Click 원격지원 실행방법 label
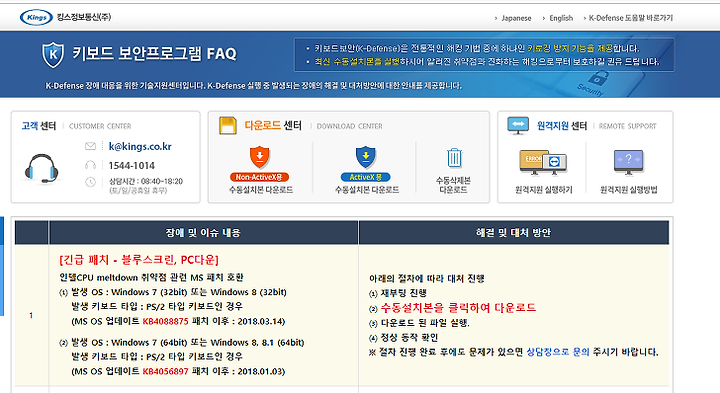Viewport: 720px width, 393px height. (629, 190)
